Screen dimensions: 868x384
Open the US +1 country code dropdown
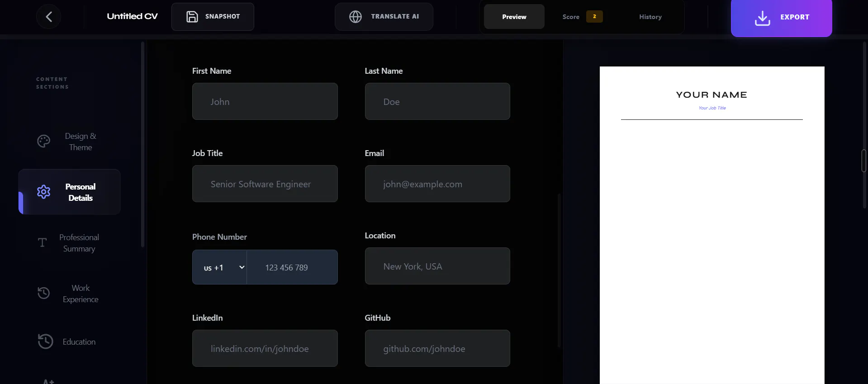point(219,267)
